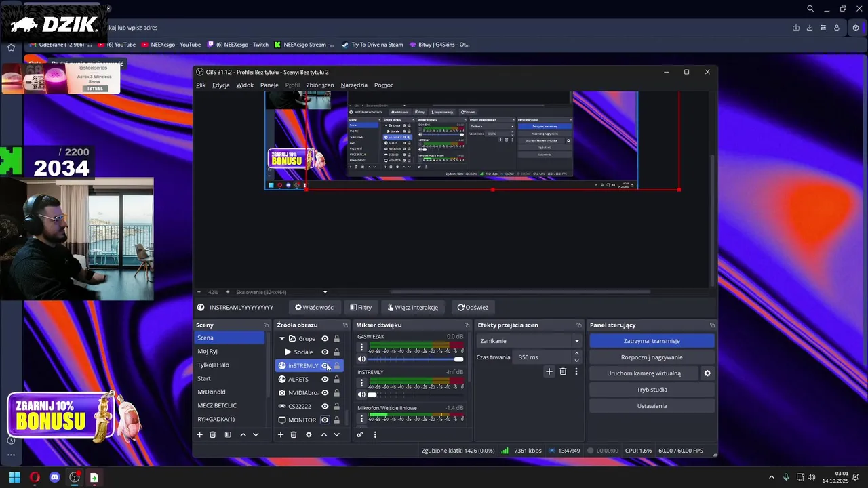Zoom in preview with plus icon
Image resolution: width=868 pixels, height=488 pixels.
point(227,292)
